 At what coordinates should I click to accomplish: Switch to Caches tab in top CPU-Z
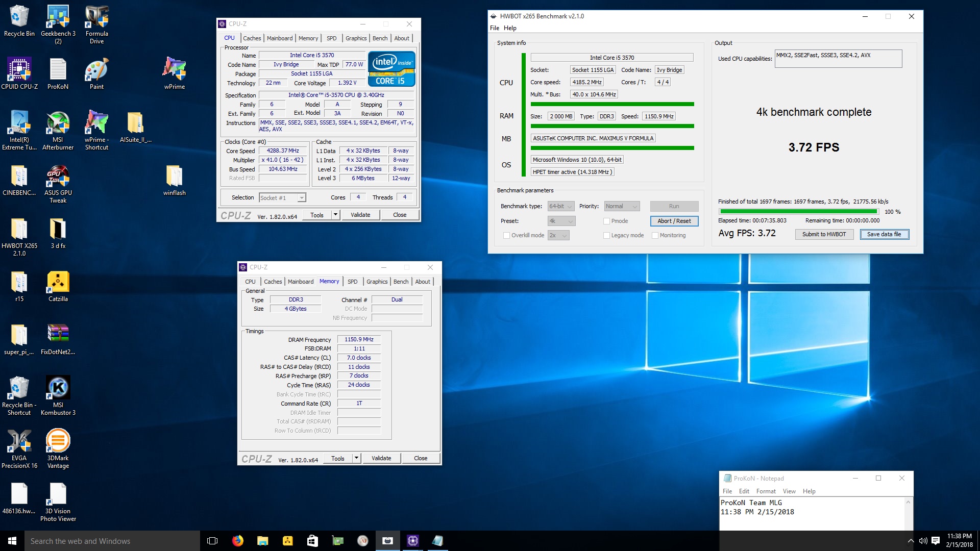click(252, 38)
